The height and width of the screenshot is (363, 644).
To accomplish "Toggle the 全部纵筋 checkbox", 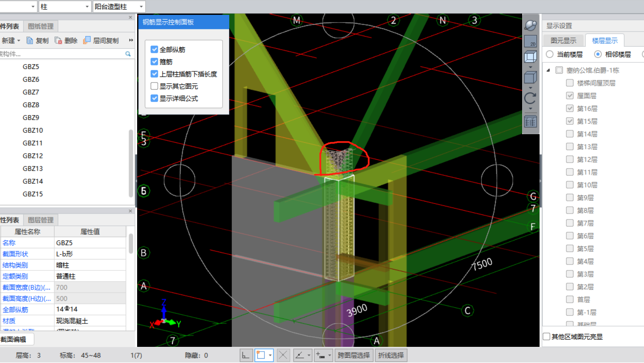I will pos(155,49).
